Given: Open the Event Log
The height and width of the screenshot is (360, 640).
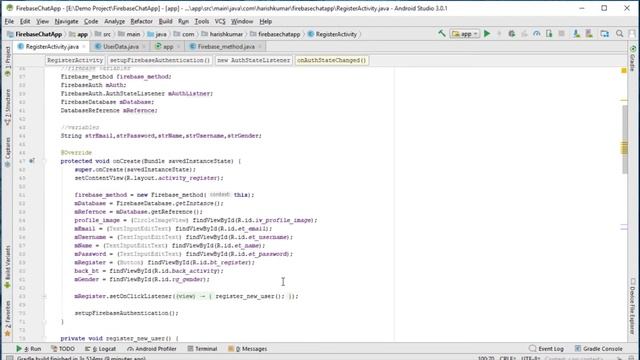Looking at the screenshot, I should coord(546,349).
